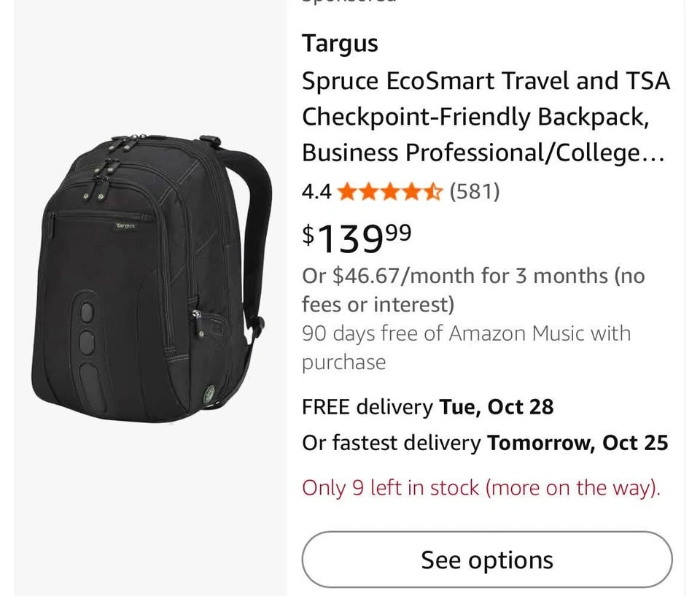Open the 581 reviews count
Image resolution: width=700 pixels, height=596 pixels.
click(x=474, y=192)
